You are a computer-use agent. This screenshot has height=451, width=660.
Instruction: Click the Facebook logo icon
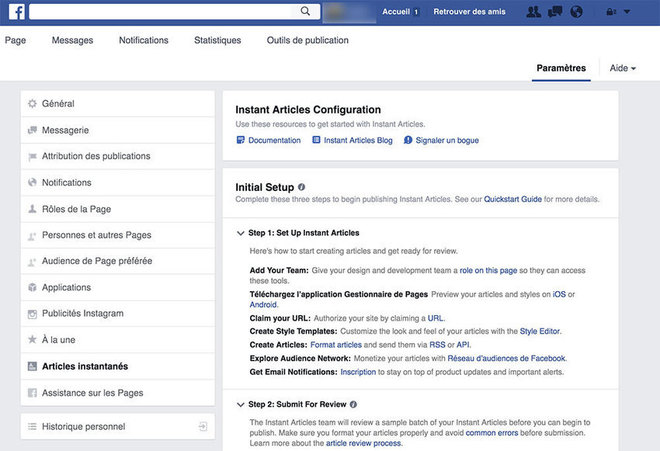tap(16, 11)
